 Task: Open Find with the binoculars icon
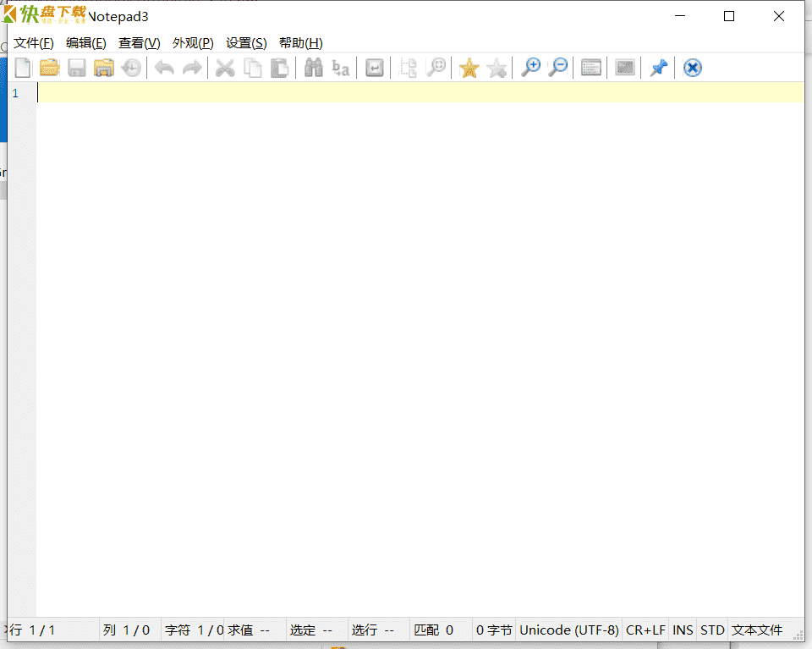pyautogui.click(x=313, y=68)
